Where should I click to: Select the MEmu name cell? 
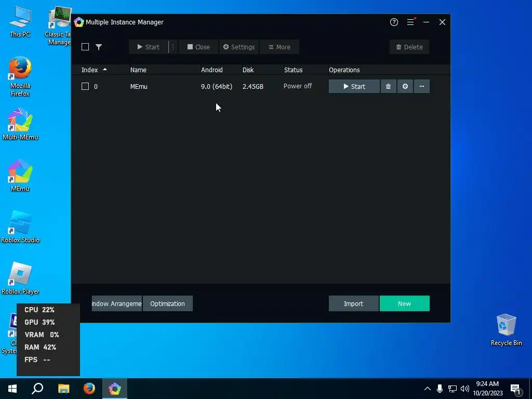139,87
